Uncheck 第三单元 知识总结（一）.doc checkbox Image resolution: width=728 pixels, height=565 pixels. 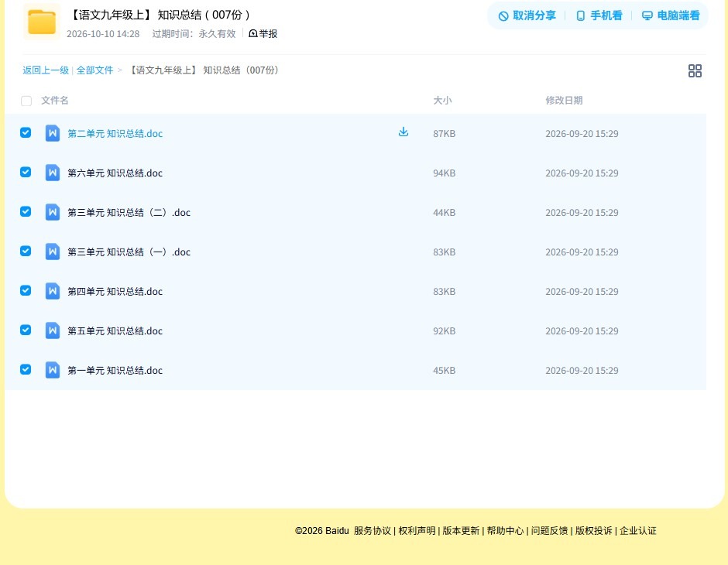(x=26, y=251)
